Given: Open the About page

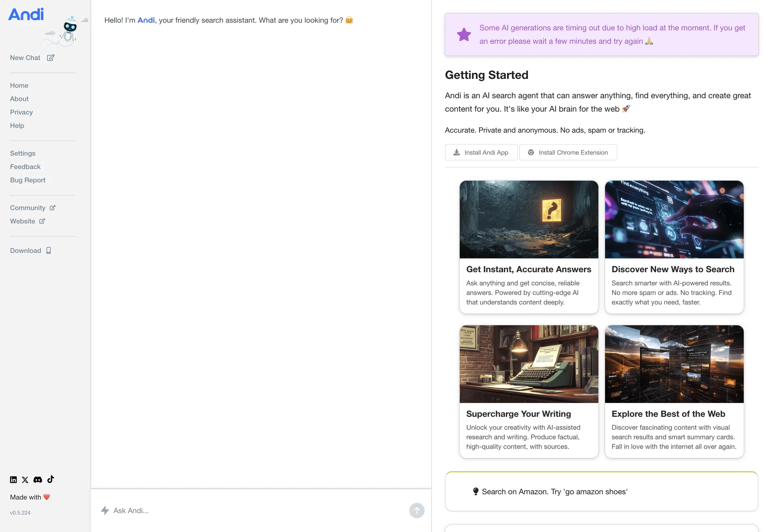Looking at the screenshot, I should click(x=19, y=99).
